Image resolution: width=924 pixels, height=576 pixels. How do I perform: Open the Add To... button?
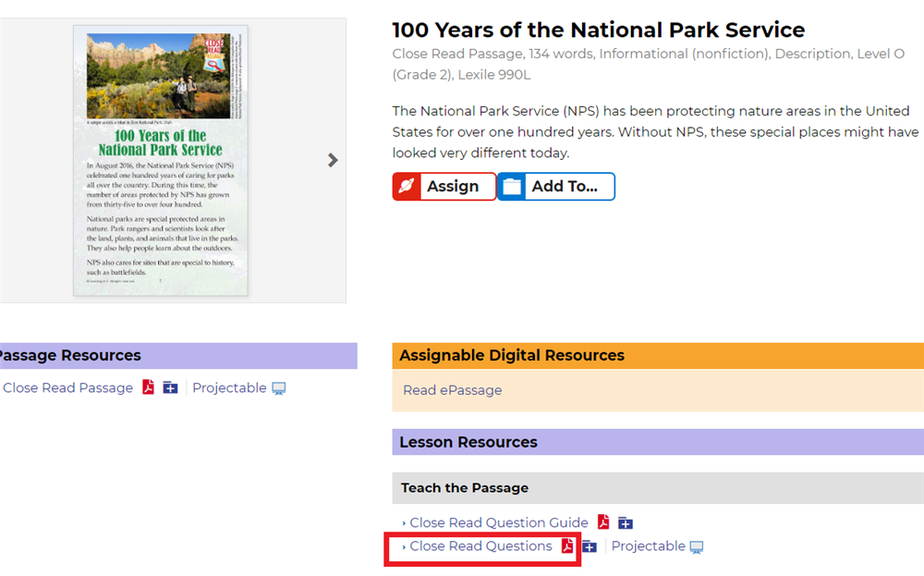[x=556, y=187]
